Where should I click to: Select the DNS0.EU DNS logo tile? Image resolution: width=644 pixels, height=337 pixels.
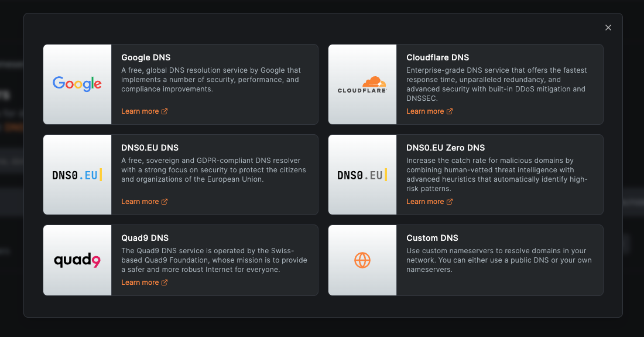(x=77, y=175)
